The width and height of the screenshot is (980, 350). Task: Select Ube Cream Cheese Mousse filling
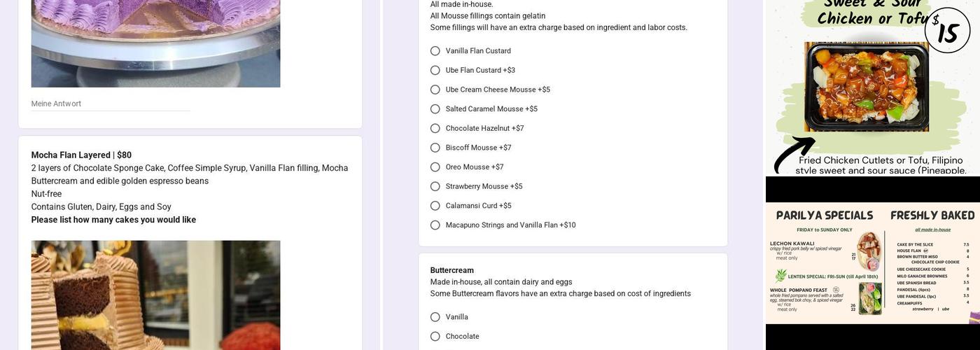pyautogui.click(x=435, y=90)
